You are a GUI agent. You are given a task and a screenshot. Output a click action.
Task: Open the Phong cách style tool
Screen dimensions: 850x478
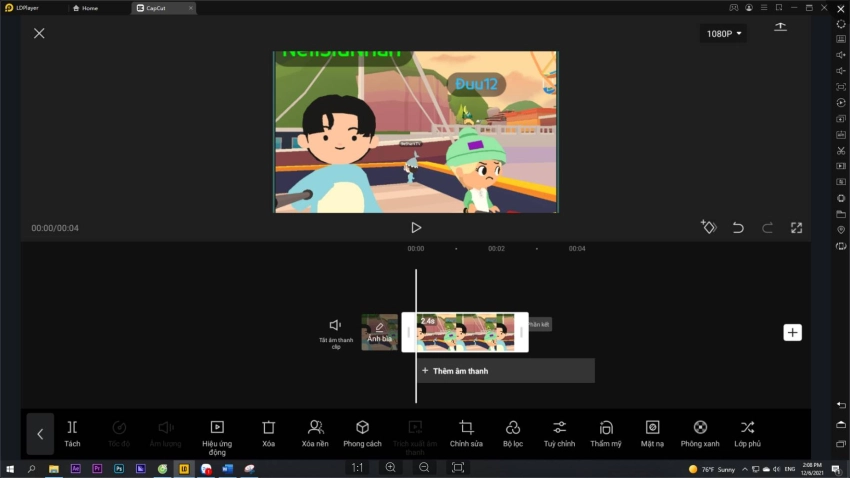click(x=362, y=433)
